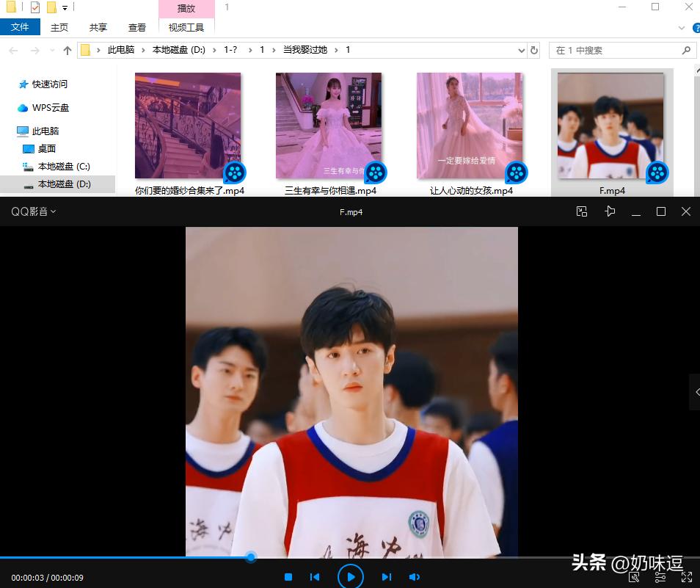
Task: Switch player to mini window mode
Action: [582, 211]
